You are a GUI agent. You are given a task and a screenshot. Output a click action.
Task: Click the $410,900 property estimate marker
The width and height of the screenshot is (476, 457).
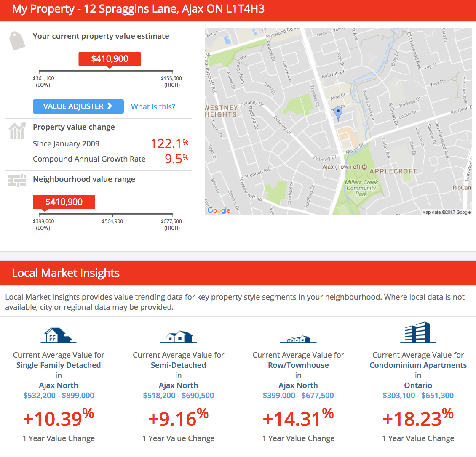(110, 59)
